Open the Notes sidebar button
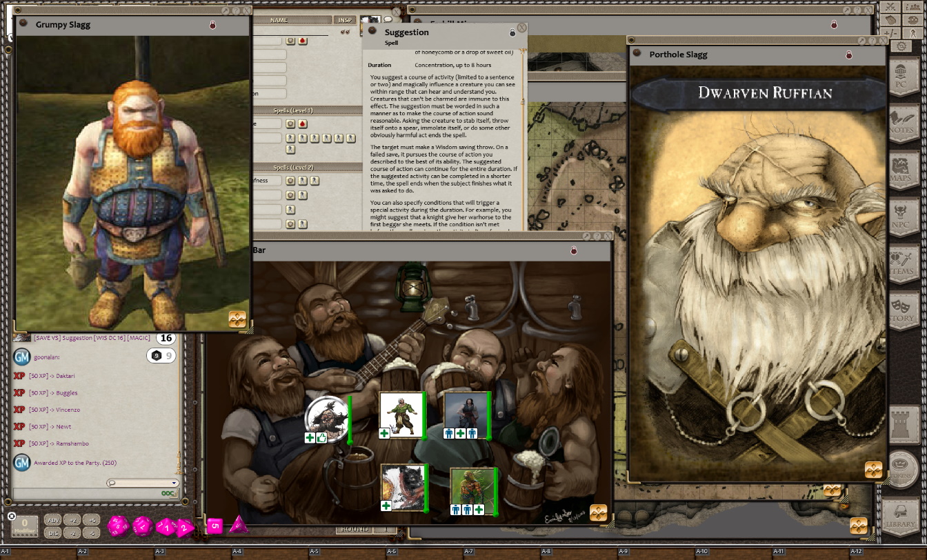The image size is (927, 560). coord(904,123)
